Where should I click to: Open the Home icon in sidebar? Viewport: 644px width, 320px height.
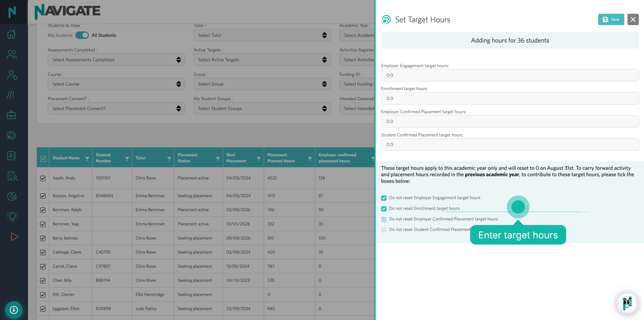(11, 34)
